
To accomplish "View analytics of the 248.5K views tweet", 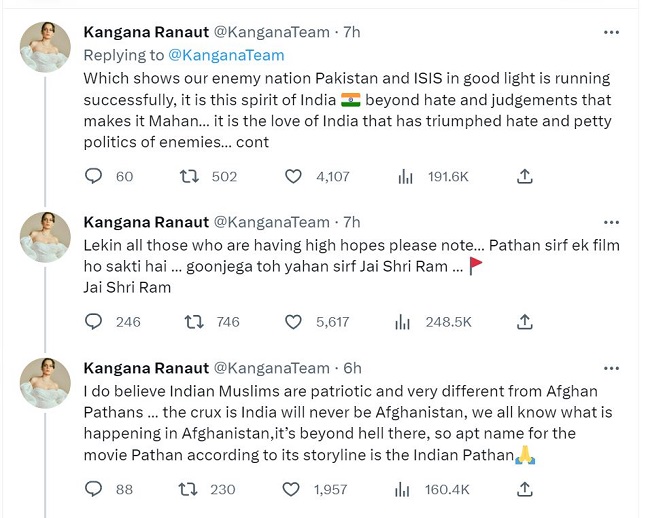I will [405, 321].
